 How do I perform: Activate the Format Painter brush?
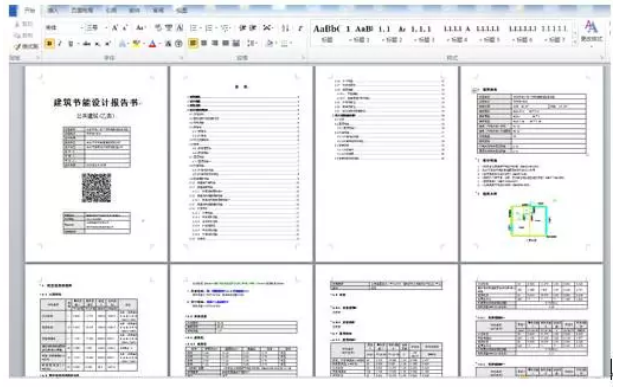point(26,46)
